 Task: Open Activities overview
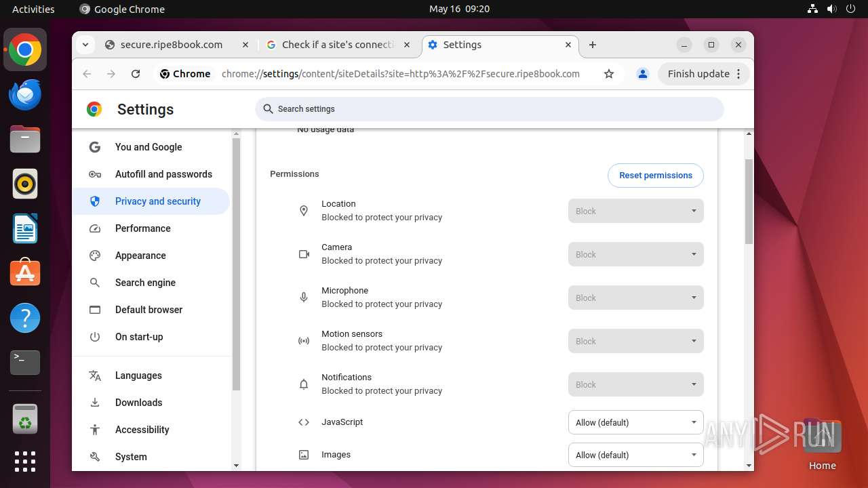(33, 9)
